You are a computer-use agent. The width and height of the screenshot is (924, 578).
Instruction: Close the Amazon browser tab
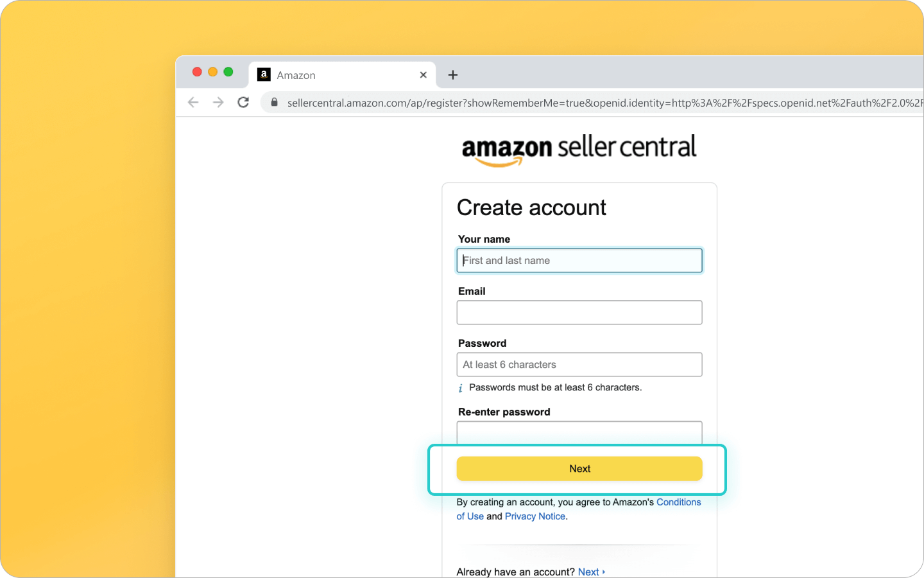[423, 75]
